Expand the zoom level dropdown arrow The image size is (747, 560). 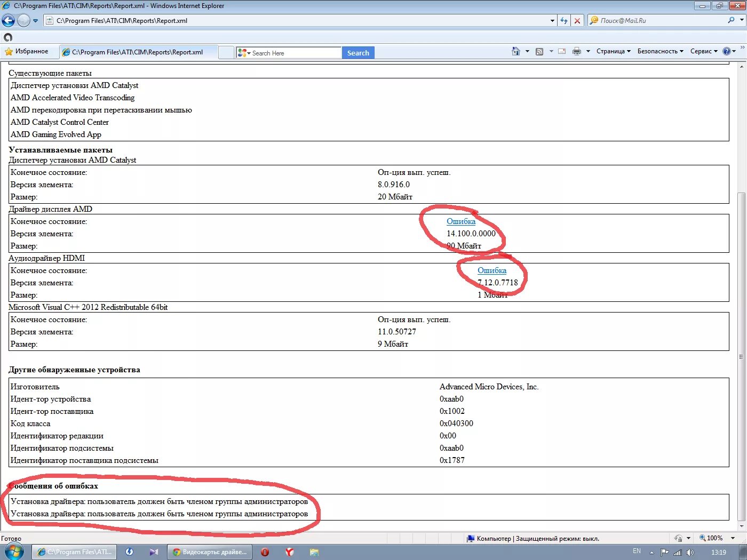coord(733,539)
